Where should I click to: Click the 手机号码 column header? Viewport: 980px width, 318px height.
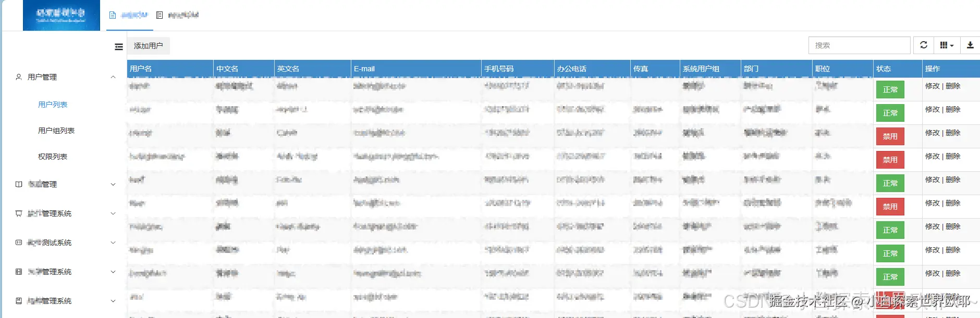[x=518, y=69]
